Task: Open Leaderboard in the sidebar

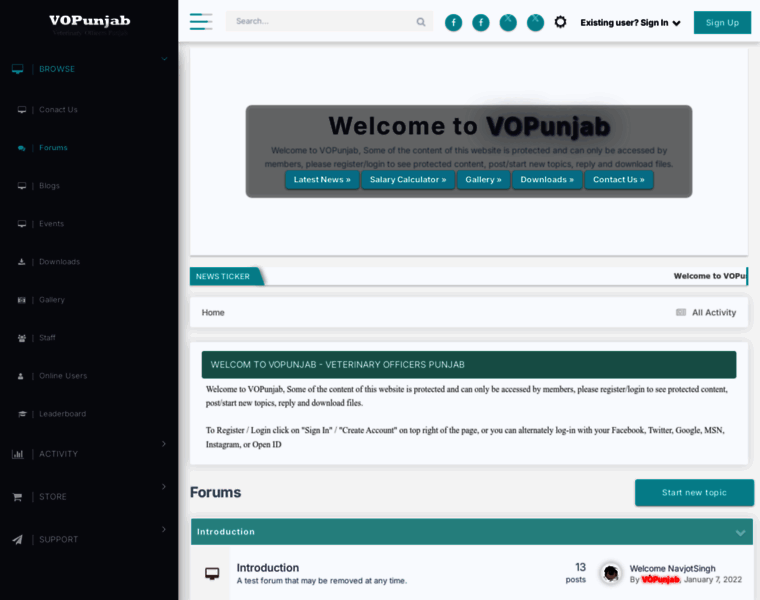Action: tap(63, 414)
